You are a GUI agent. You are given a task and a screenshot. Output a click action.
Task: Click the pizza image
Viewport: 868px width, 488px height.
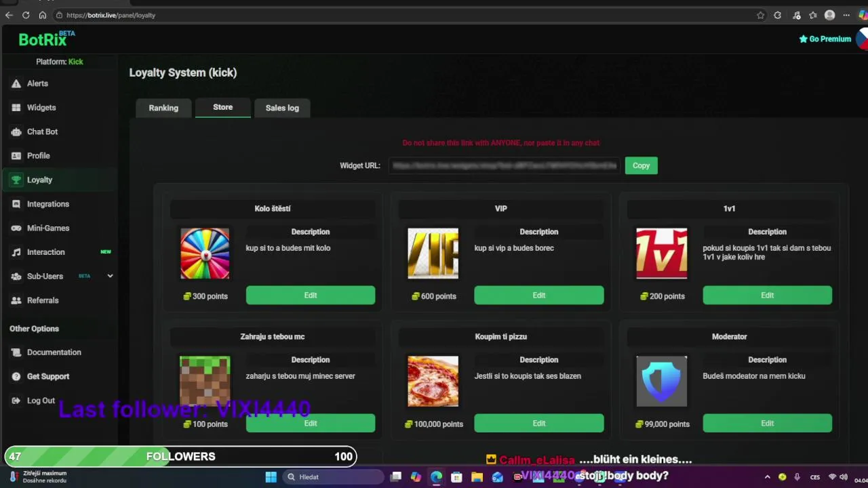coord(433,382)
